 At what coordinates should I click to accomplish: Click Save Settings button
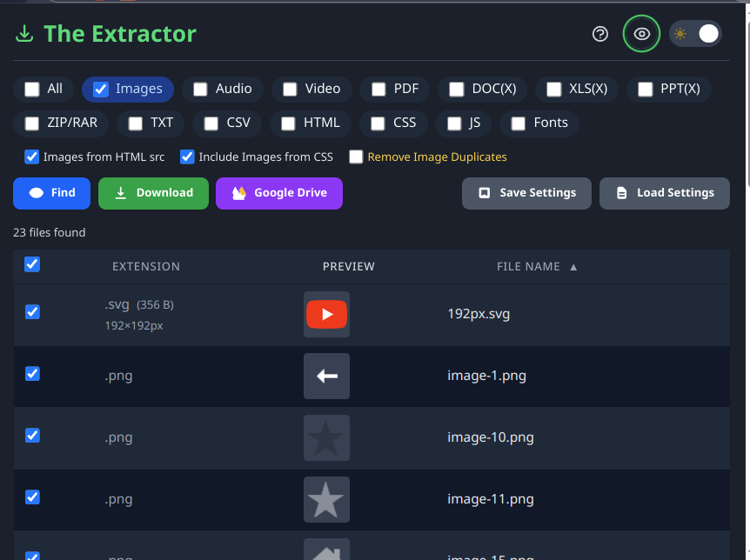coord(526,193)
